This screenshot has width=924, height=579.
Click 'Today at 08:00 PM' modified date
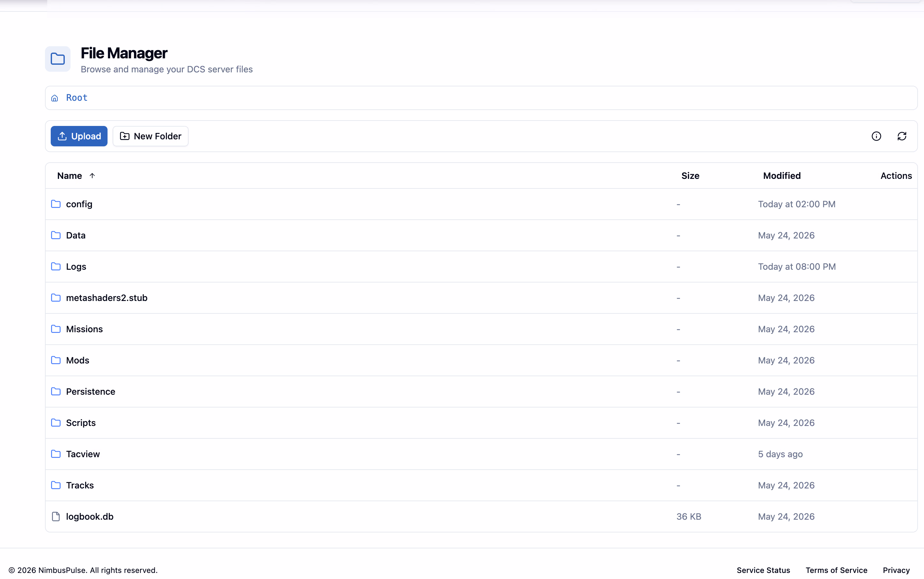[797, 267]
